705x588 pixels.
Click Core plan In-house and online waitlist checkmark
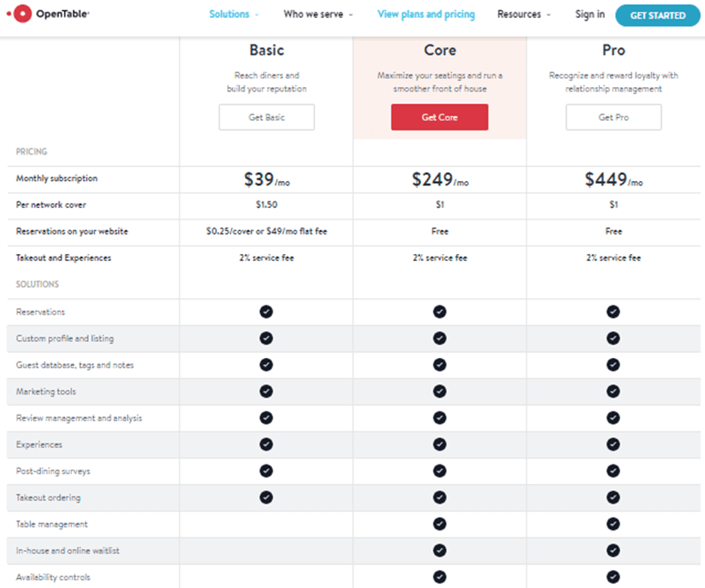tap(440, 551)
